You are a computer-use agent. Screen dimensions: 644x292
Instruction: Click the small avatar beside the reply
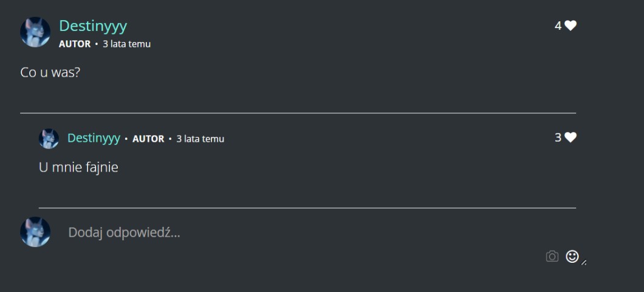(x=49, y=139)
